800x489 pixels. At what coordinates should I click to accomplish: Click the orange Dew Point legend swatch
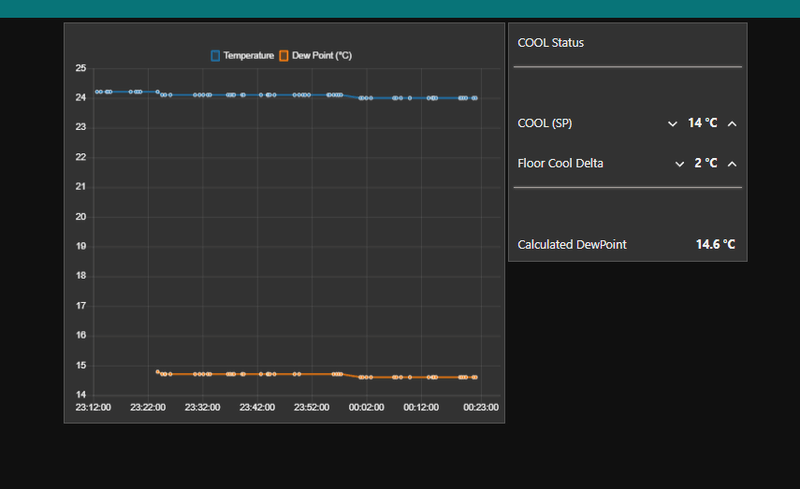click(284, 56)
